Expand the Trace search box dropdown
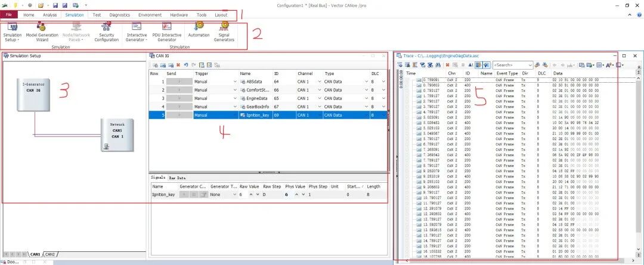This screenshot has width=644, height=265. [x=530, y=64]
